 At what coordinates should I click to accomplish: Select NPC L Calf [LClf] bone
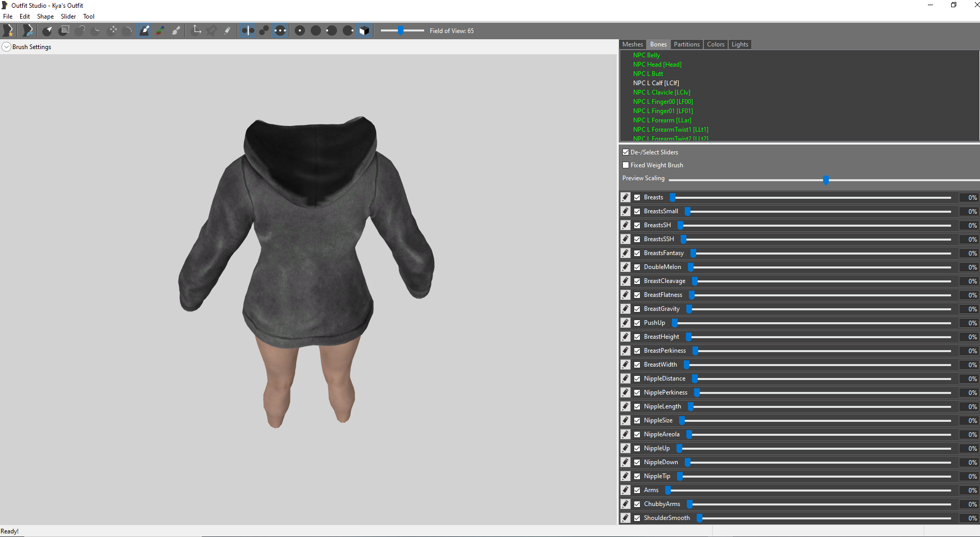(x=656, y=83)
